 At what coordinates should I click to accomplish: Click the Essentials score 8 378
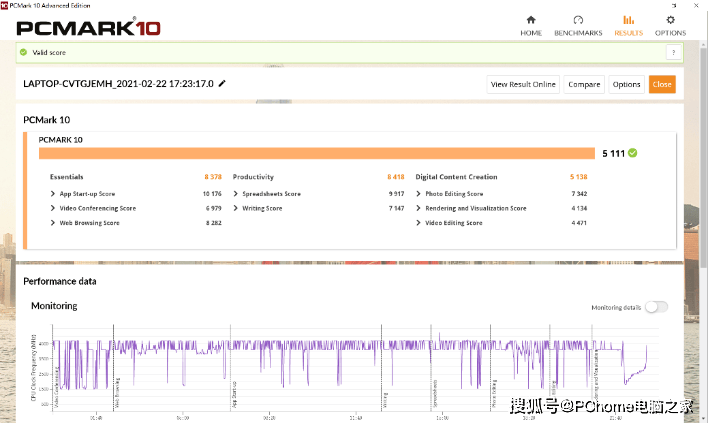pos(213,177)
